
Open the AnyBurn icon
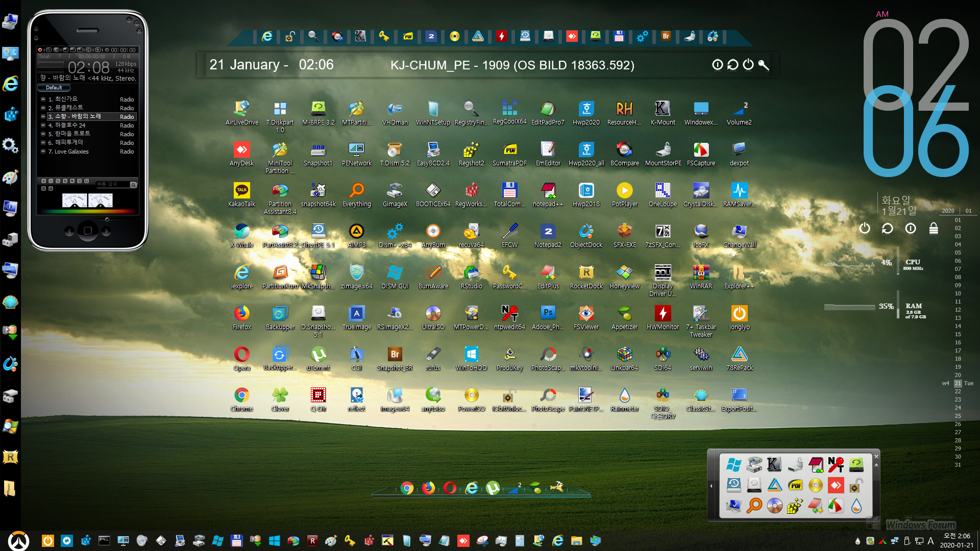tap(433, 235)
